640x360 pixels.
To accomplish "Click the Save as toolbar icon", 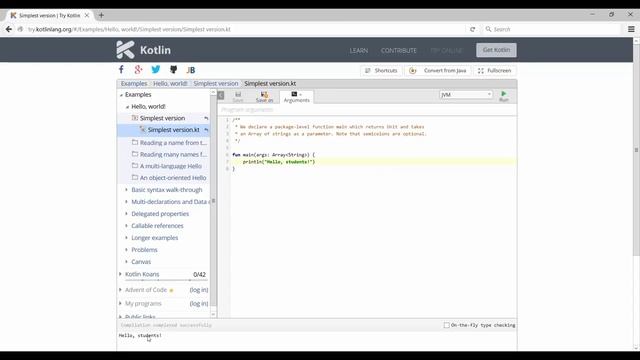I will pos(264,97).
